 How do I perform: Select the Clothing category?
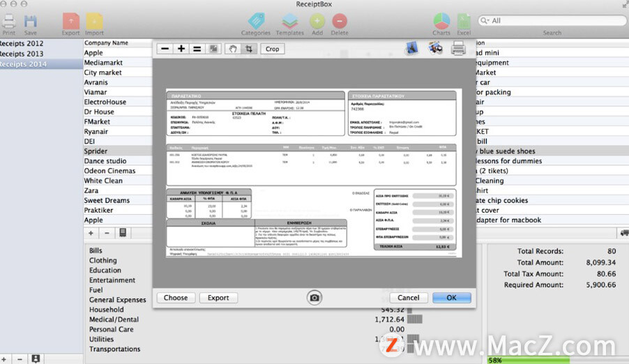point(103,261)
